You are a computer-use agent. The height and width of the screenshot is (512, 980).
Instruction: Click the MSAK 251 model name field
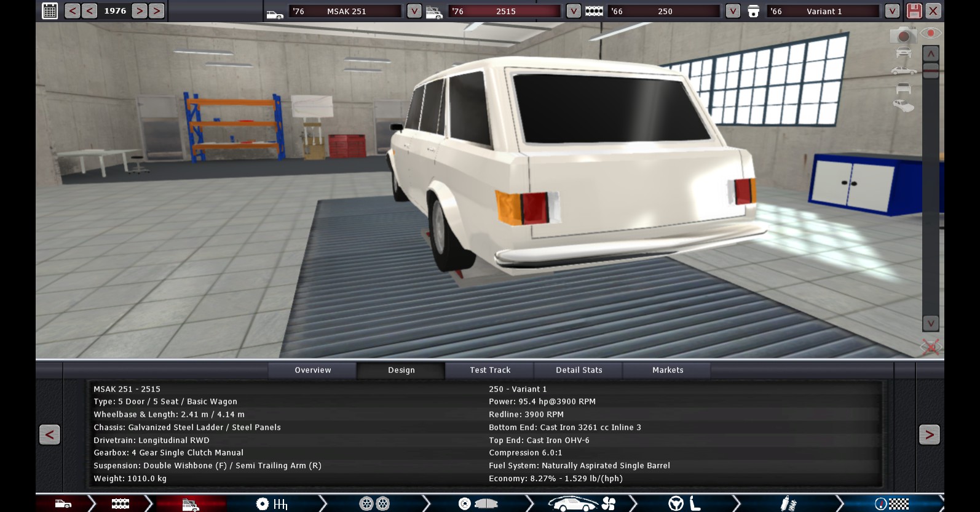346,11
